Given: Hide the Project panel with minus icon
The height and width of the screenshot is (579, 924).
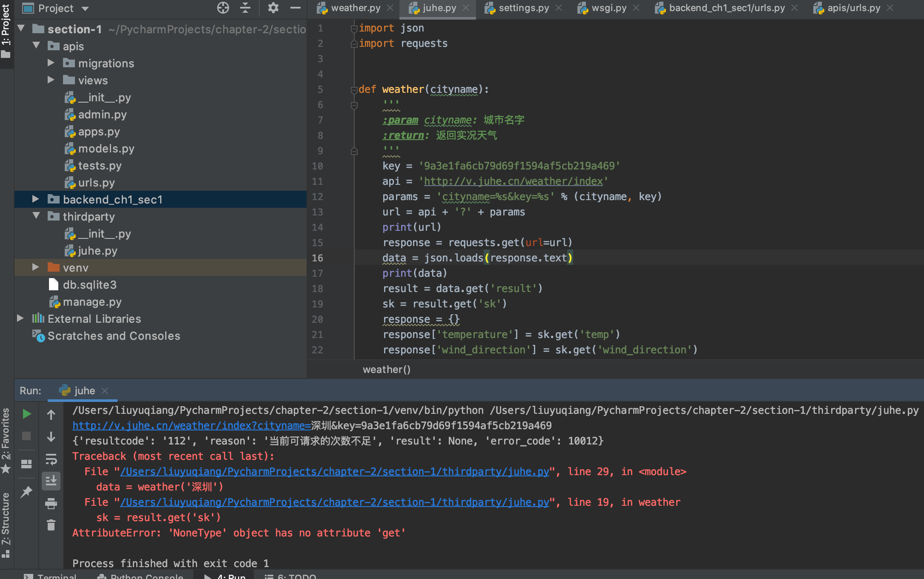Looking at the screenshot, I should 296,8.
